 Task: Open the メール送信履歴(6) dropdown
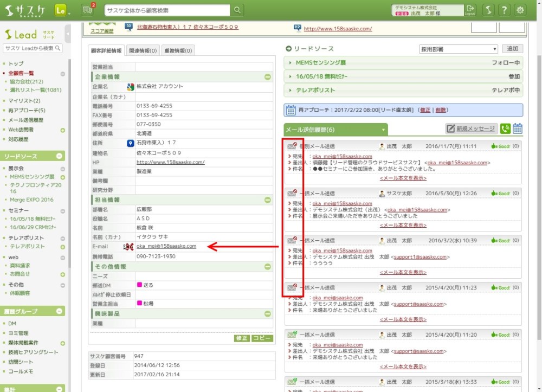[383, 130]
